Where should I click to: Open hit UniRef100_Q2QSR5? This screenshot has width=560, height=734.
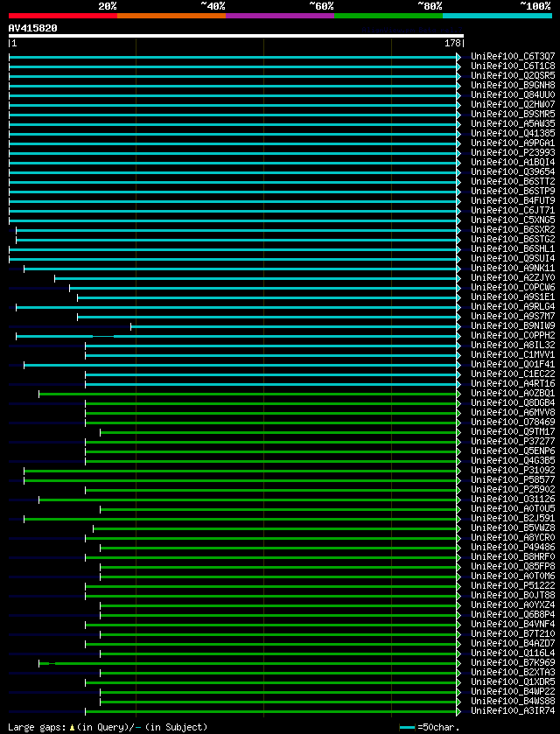pyautogui.click(x=513, y=76)
